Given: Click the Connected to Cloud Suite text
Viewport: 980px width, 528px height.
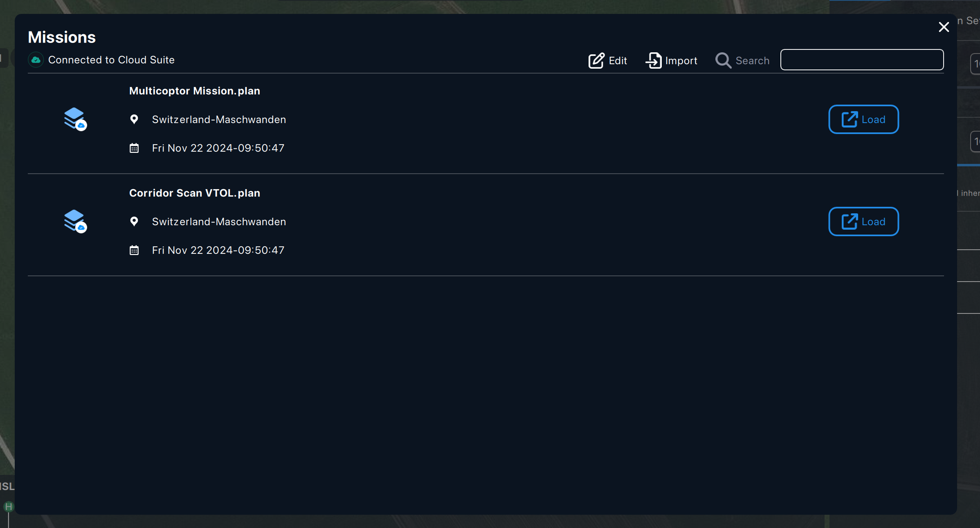Looking at the screenshot, I should (x=111, y=60).
